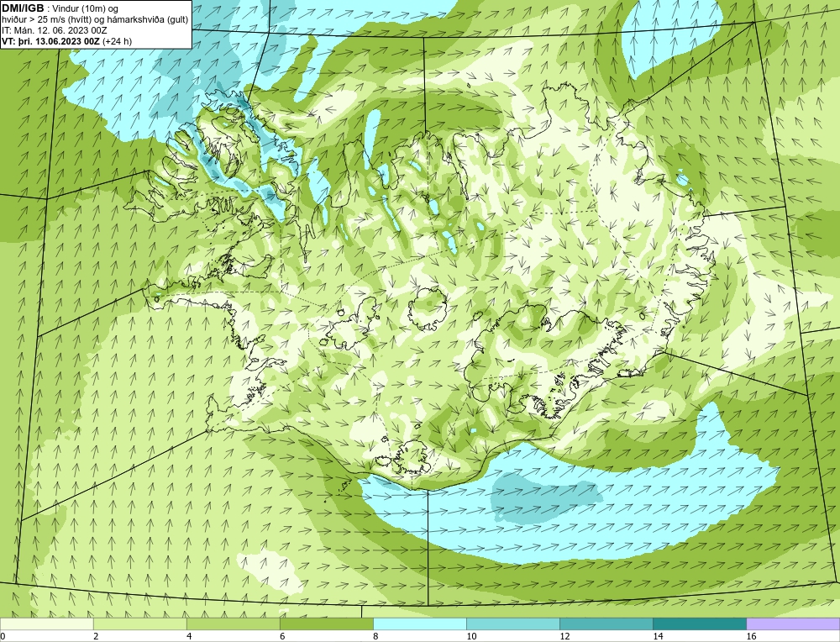Click the legend tick label '12'

tap(564, 636)
